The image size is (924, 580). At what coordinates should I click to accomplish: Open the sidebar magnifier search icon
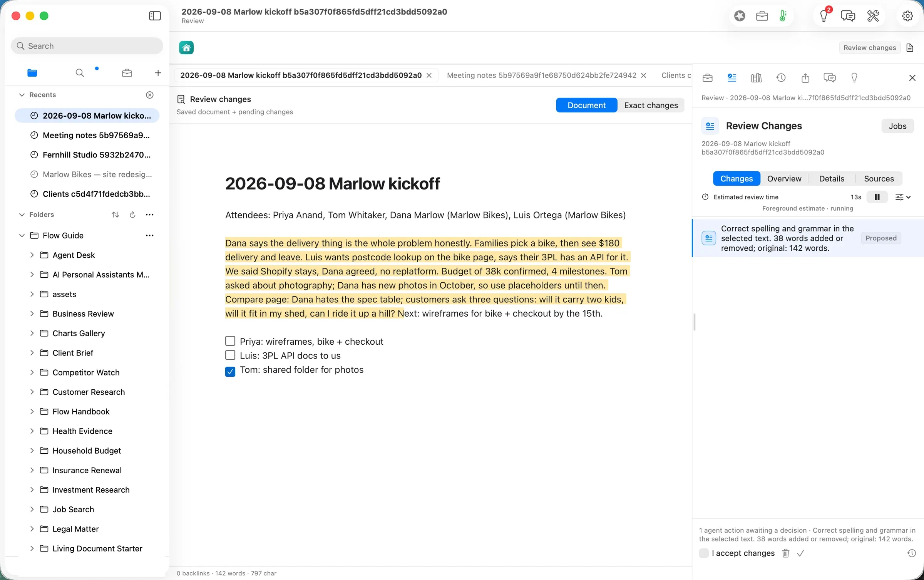point(80,73)
